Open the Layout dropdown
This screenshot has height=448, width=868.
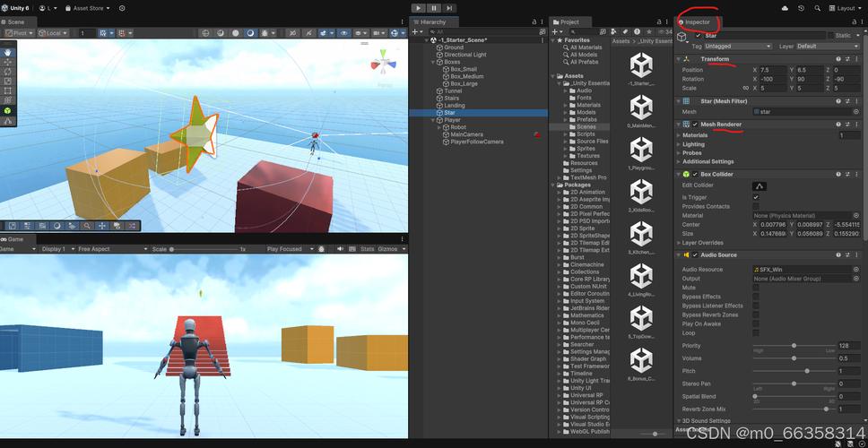point(846,8)
